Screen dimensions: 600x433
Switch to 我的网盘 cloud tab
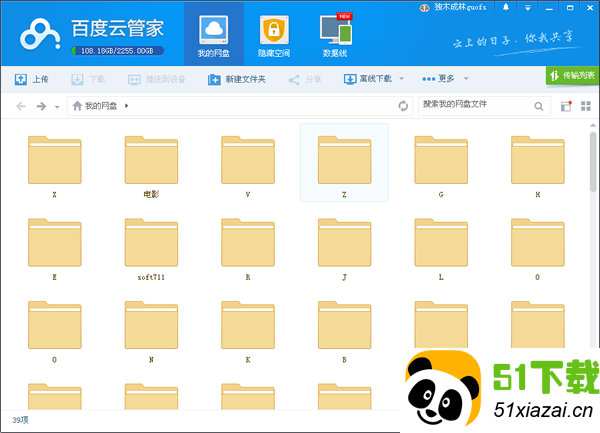point(213,36)
